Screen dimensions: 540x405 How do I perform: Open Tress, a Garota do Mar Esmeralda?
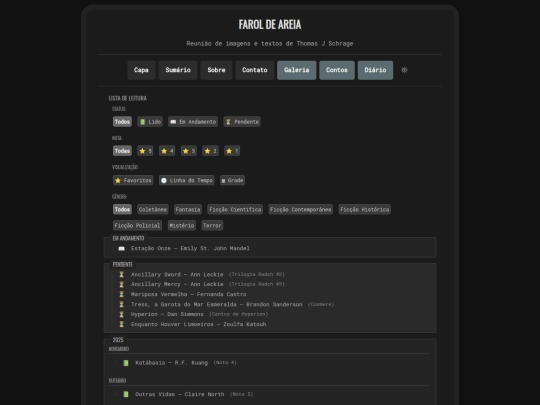(x=216, y=304)
